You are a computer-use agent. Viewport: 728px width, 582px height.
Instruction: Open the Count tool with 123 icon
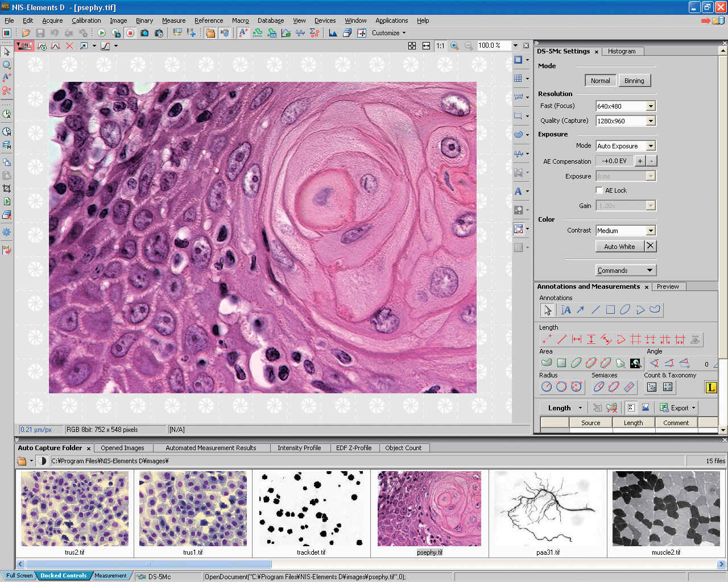(652, 387)
